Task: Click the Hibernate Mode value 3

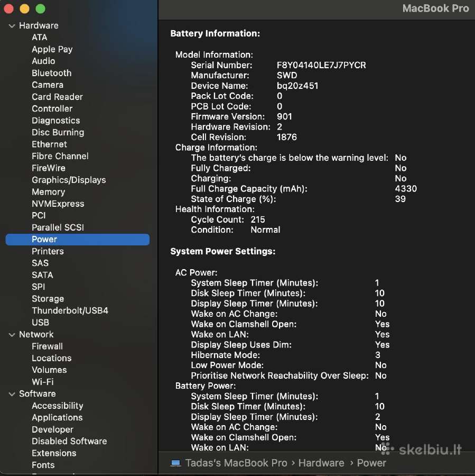Action: point(378,355)
